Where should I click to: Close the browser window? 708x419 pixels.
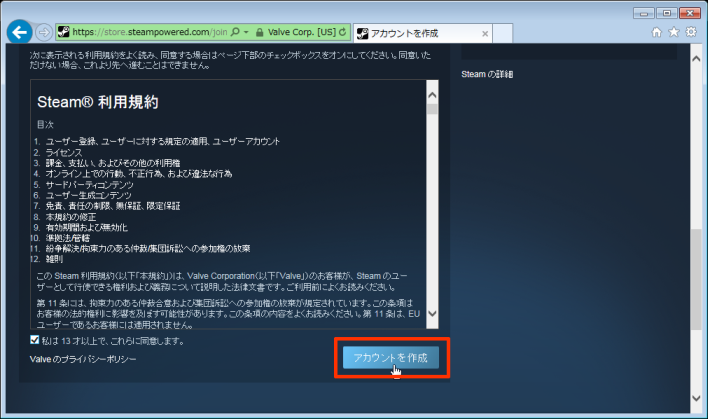tap(690, 13)
